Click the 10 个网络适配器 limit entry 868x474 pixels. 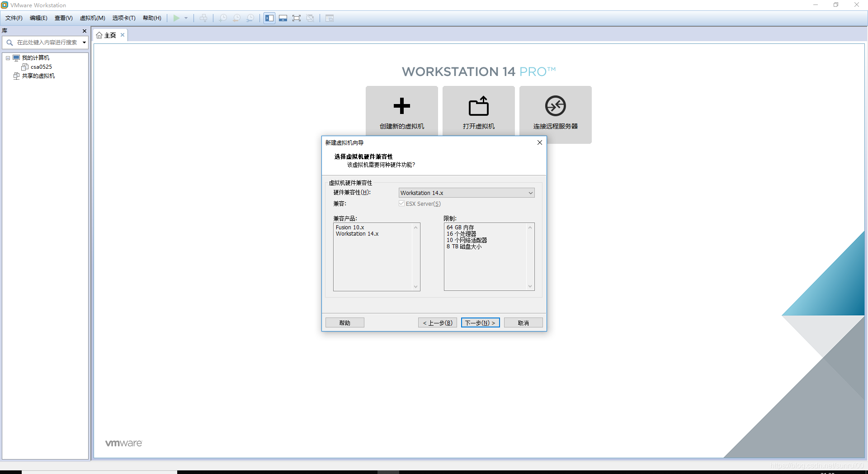pos(467,240)
